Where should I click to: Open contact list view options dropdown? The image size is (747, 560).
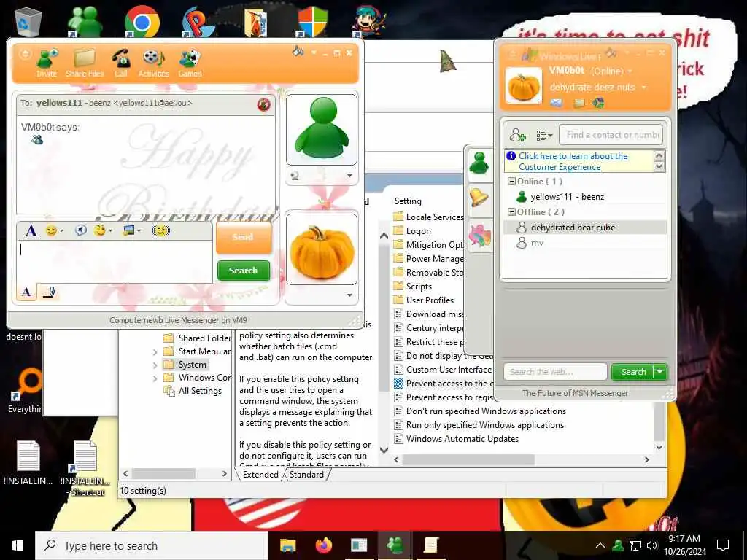click(544, 136)
